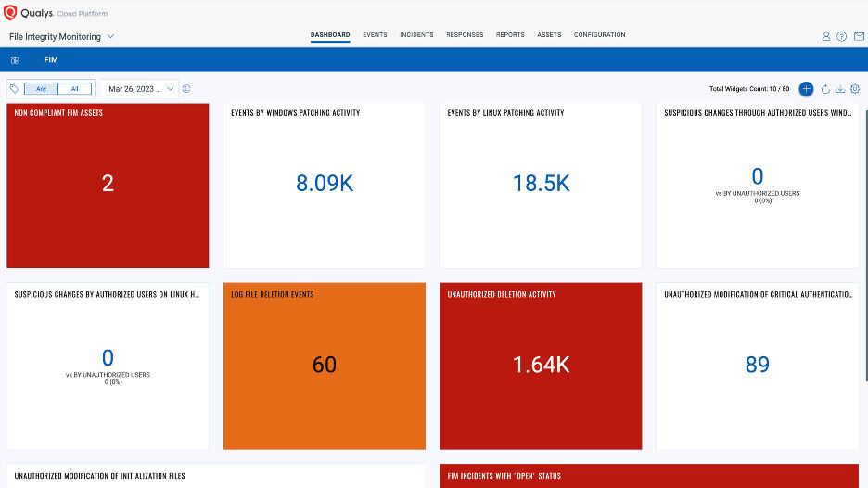
Task: Refresh the dashboard with the refresh icon
Action: point(825,89)
